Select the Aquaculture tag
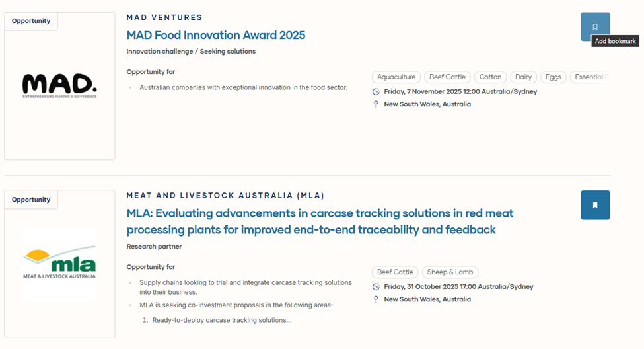The image size is (644, 349). (396, 77)
